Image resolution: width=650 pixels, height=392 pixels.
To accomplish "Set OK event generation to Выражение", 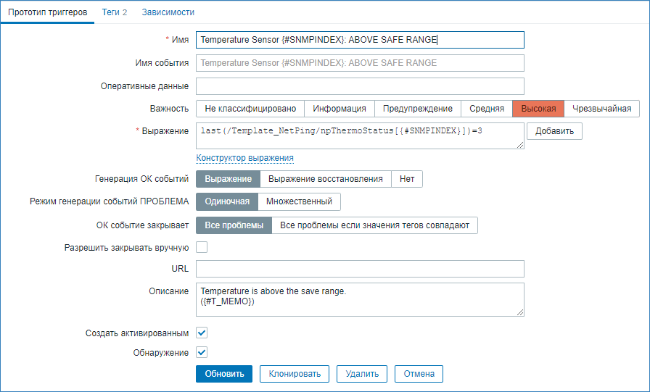I will 228,179.
